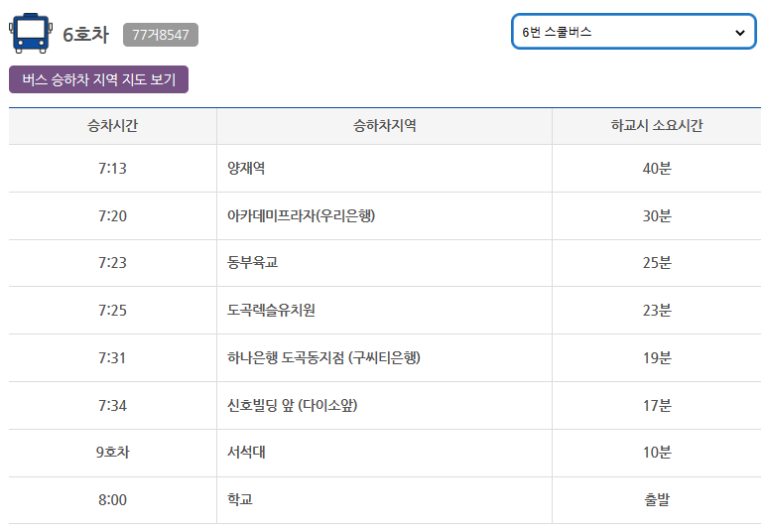This screenshot has height=532, width=767.
Task: Select the 7:13 boarding time cell
Action: pyautogui.click(x=112, y=169)
